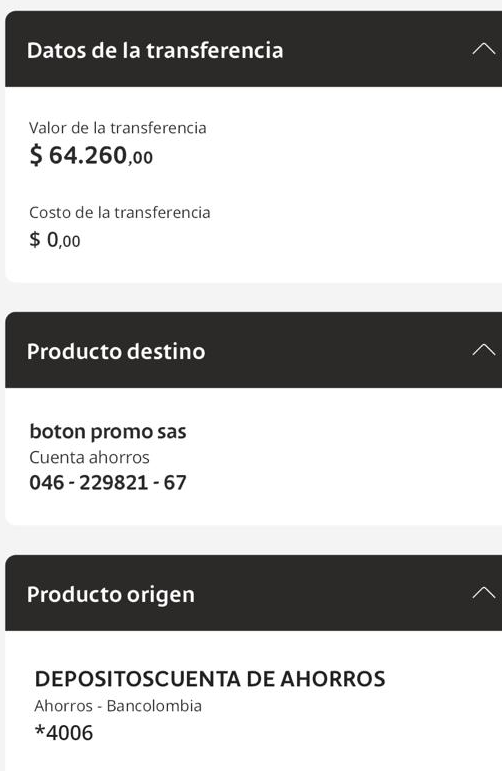The width and height of the screenshot is (502, 771).
Task: Tap the Datos de la transferencia header title
Action: tap(155, 50)
